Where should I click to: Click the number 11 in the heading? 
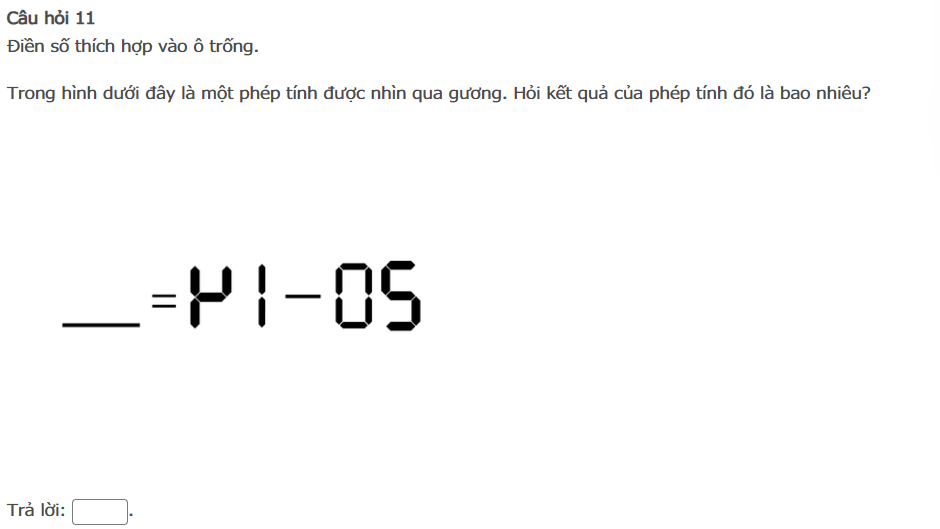[x=85, y=18]
